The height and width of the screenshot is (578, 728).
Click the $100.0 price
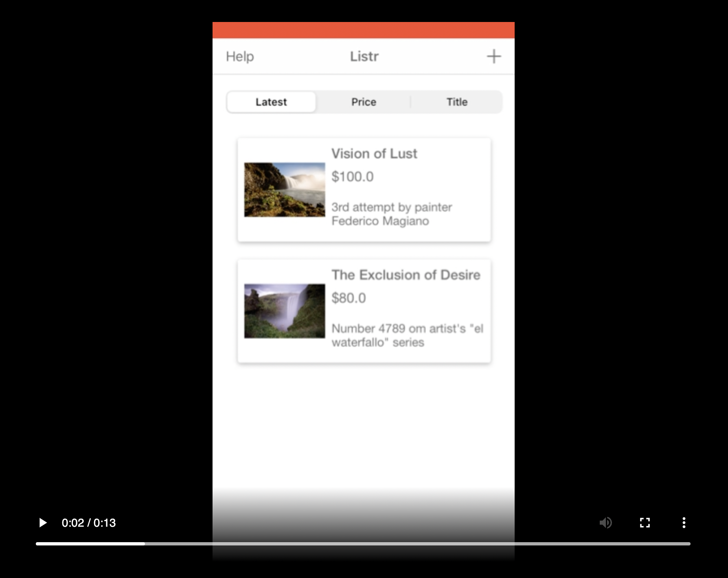coord(352,177)
